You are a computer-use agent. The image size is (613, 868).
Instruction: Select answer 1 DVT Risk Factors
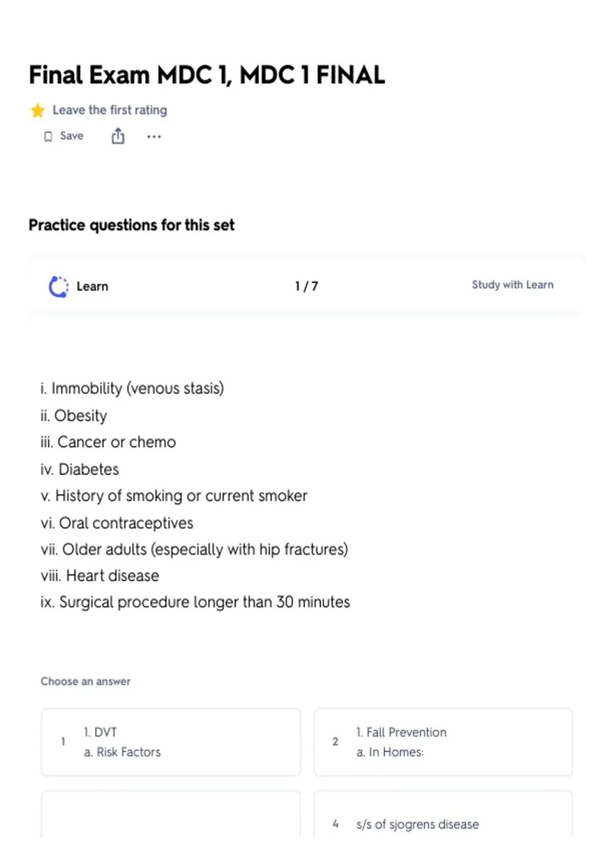pyautogui.click(x=171, y=742)
